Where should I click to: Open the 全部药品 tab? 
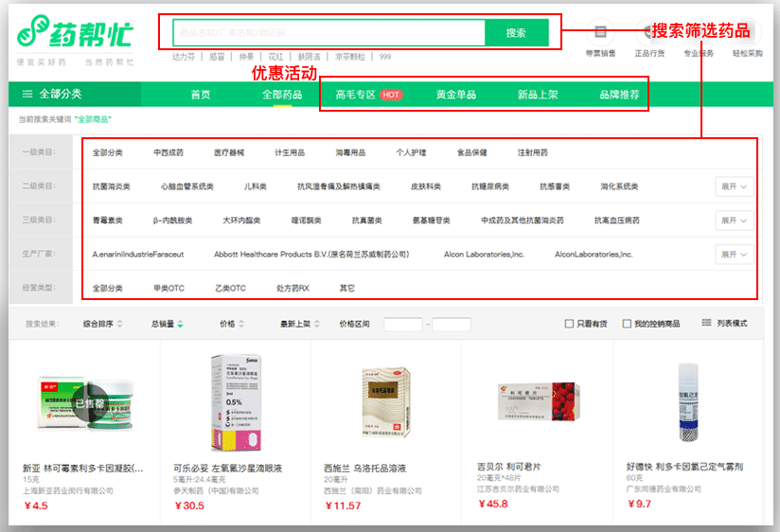[x=282, y=95]
